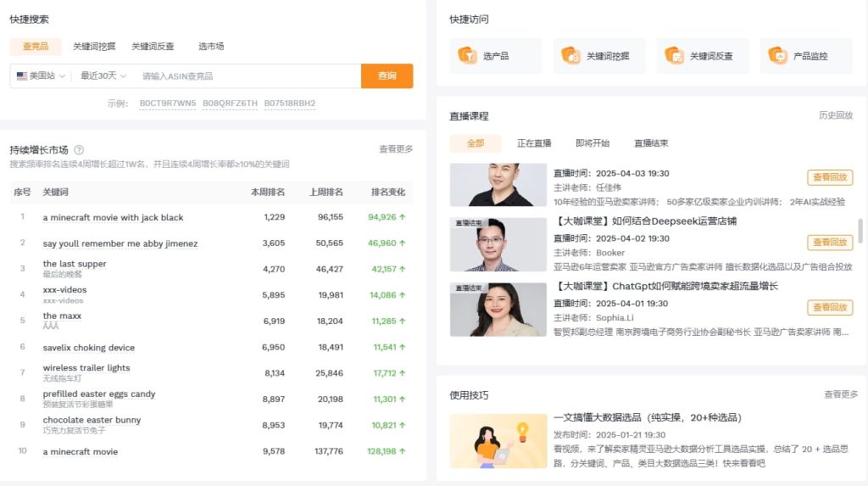The height and width of the screenshot is (486, 868).
Task: Use example ASIN B07518RBH2
Action: pyautogui.click(x=290, y=103)
